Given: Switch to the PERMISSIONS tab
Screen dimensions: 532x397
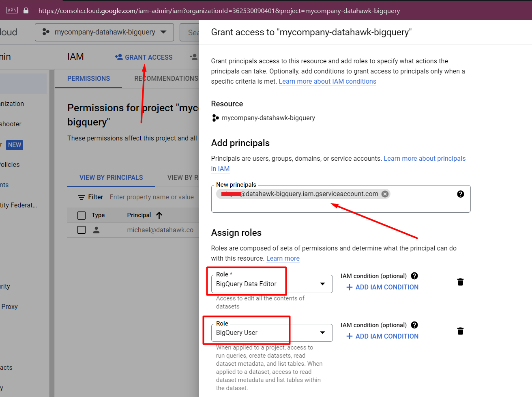Looking at the screenshot, I should (x=88, y=78).
